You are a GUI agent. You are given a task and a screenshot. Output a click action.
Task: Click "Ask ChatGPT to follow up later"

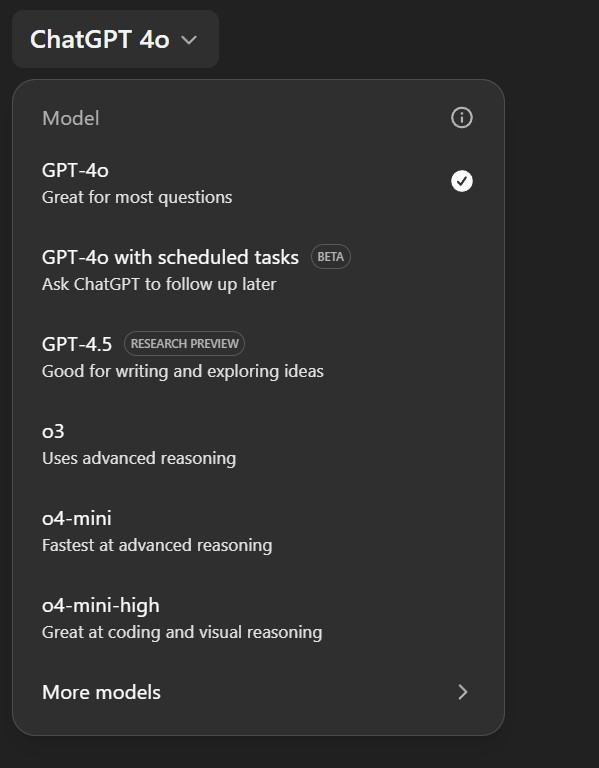coord(159,285)
